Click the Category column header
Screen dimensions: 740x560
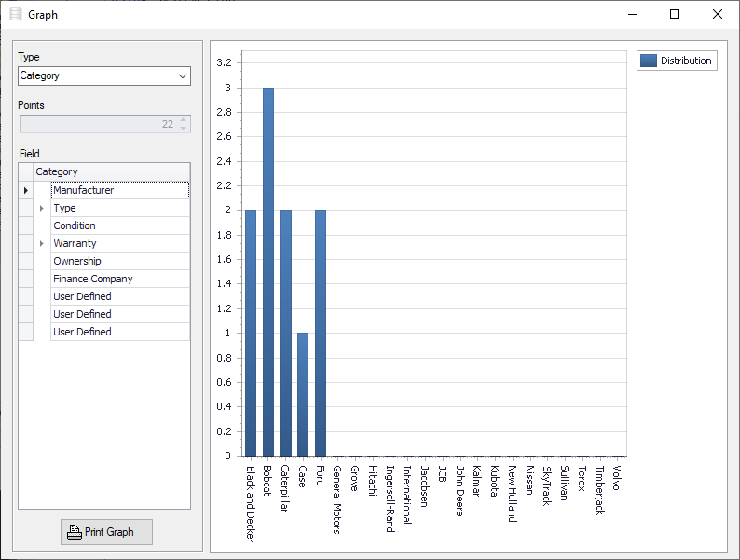[x=112, y=171]
